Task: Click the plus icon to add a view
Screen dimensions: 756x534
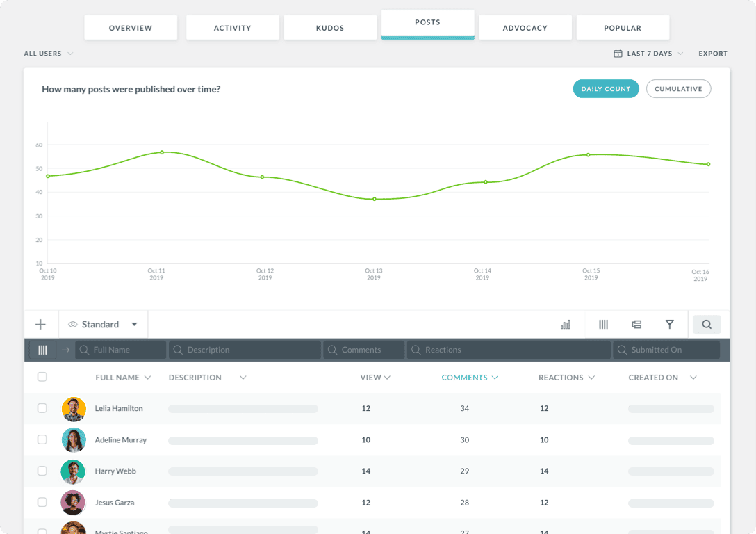Action: [40, 324]
